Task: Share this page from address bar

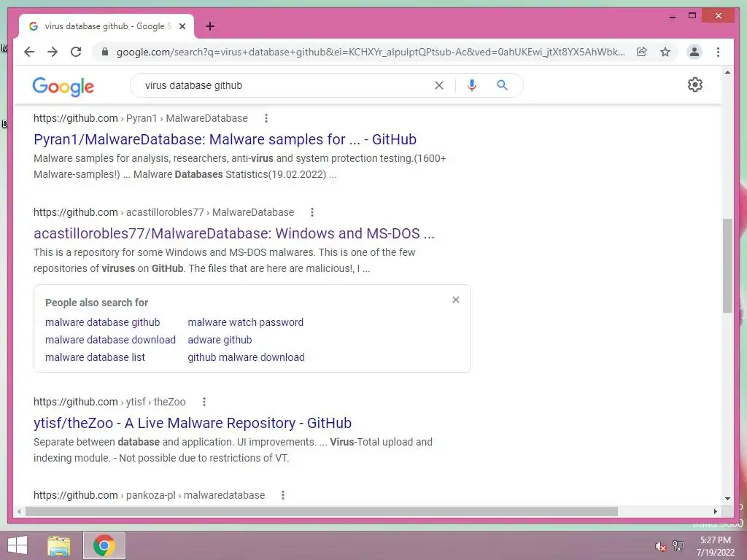Action: tap(642, 52)
